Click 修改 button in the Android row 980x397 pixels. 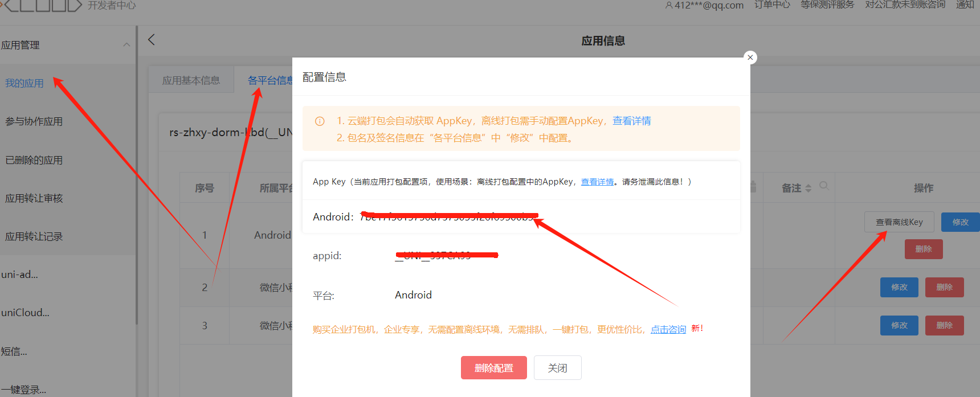pyautogui.click(x=961, y=222)
